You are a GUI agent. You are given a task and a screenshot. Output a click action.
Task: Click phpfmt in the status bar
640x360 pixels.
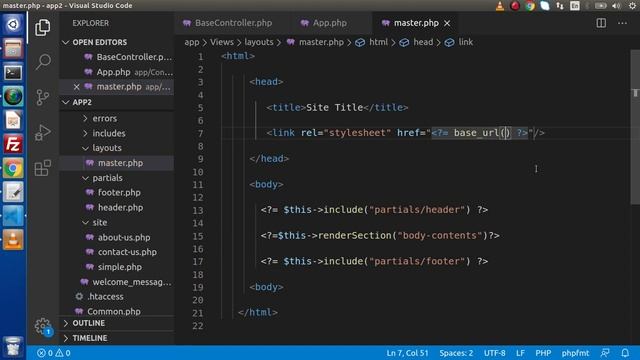point(575,353)
